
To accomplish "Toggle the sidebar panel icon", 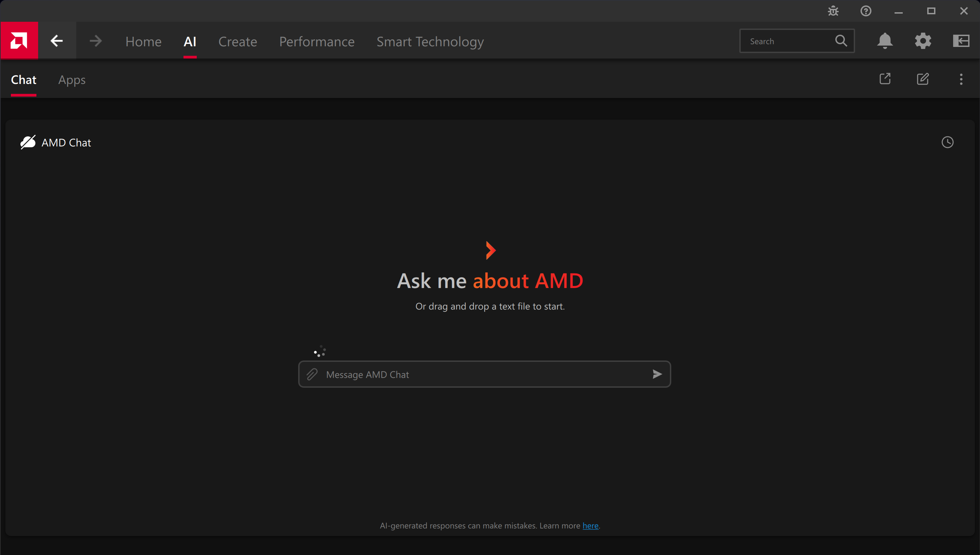I will [x=961, y=41].
